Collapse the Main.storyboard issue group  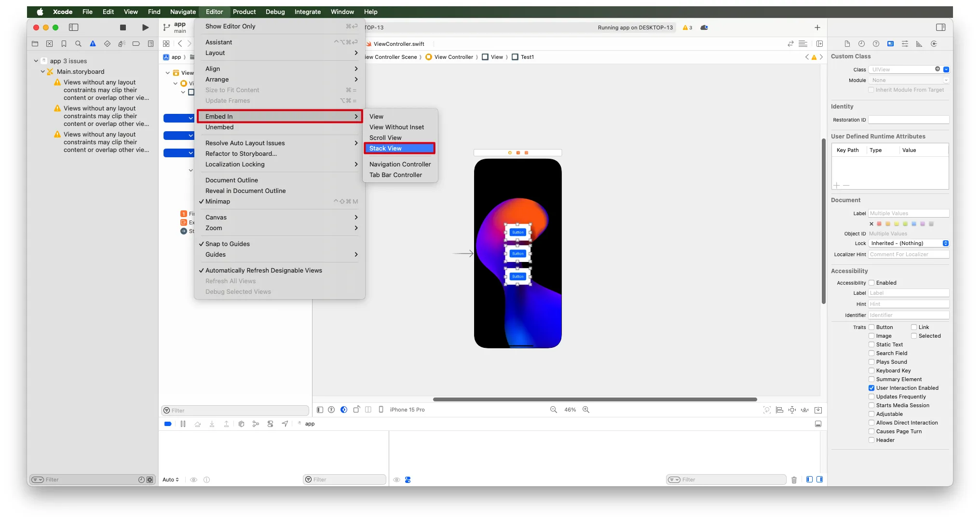(x=43, y=71)
